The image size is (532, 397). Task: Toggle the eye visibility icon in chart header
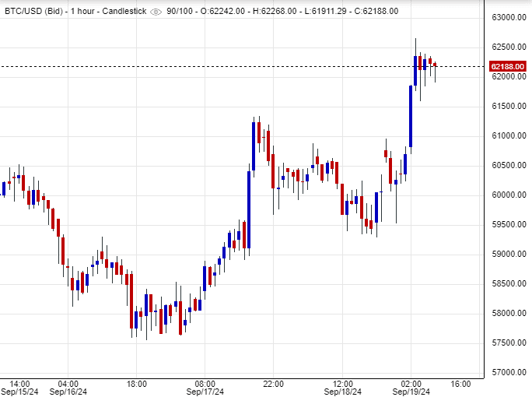pos(156,12)
